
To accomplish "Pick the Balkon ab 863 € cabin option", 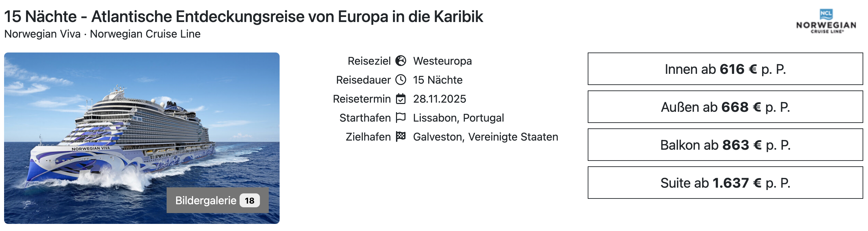I will click(725, 145).
